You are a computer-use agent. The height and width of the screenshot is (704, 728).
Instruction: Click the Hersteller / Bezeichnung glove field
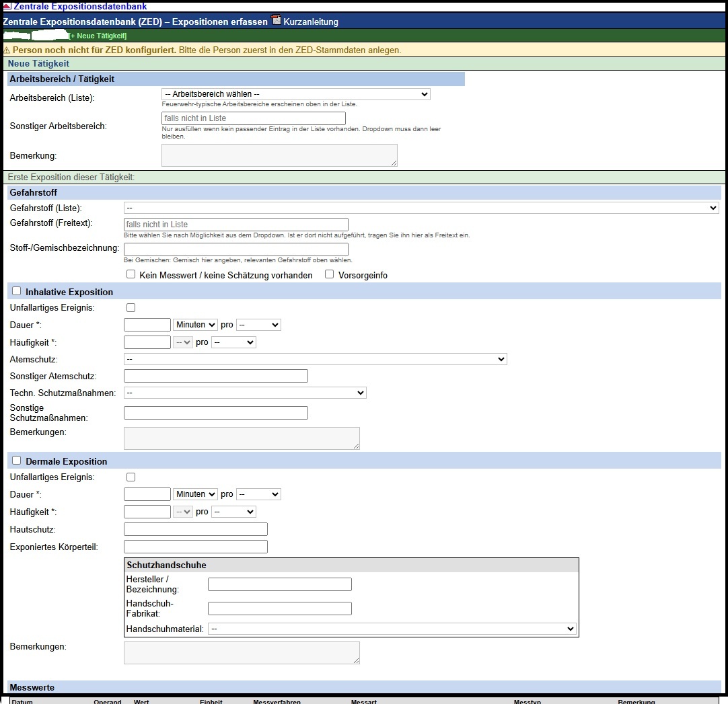click(279, 584)
